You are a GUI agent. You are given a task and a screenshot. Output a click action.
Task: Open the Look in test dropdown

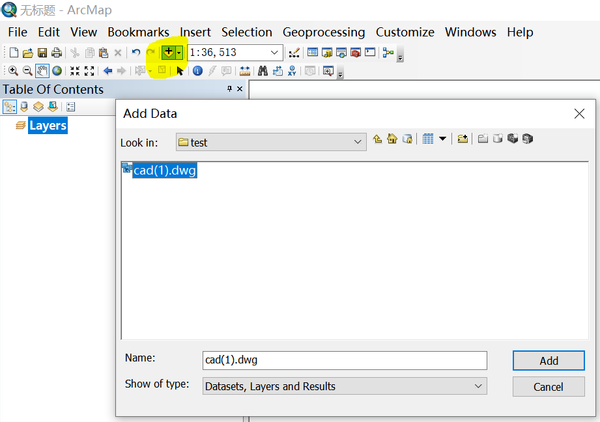pos(357,142)
